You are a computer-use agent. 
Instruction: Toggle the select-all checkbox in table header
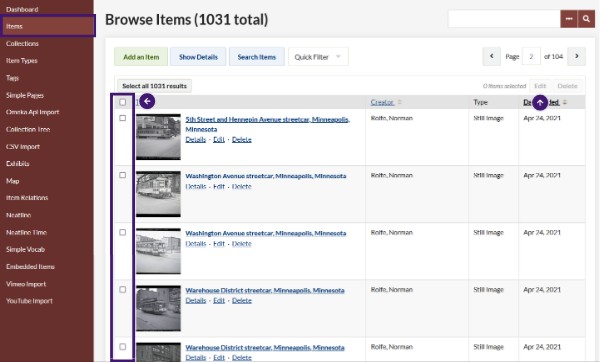coord(122,102)
